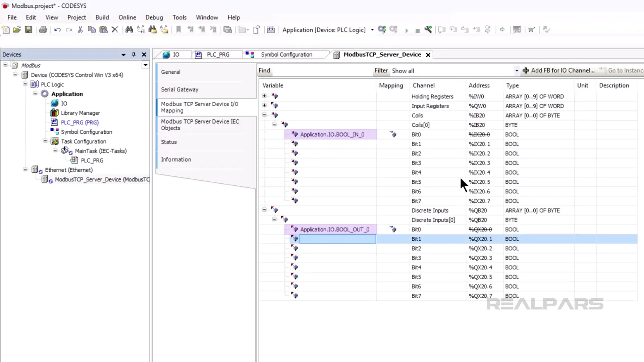Screen dimensions: 644x362
Task: Open Find in project with folder-binoculars icon
Action: (152, 29)
